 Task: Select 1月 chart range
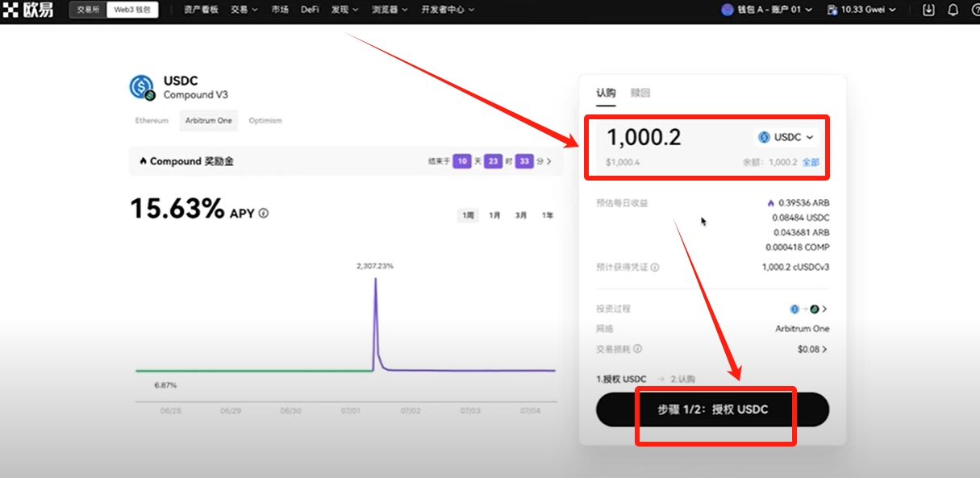tap(494, 215)
